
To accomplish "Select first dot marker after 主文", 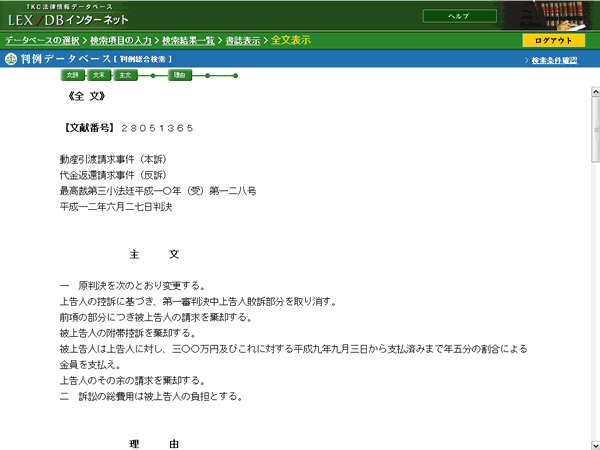I will 153,76.
